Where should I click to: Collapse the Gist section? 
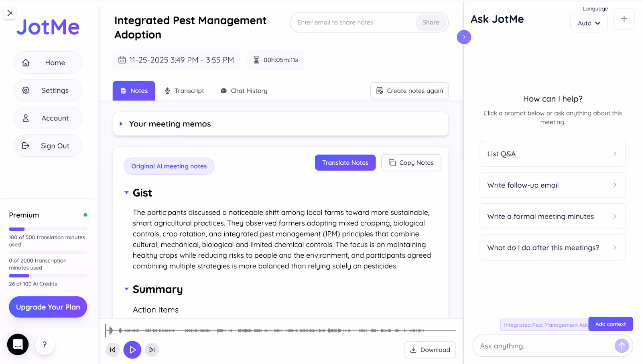[126, 192]
